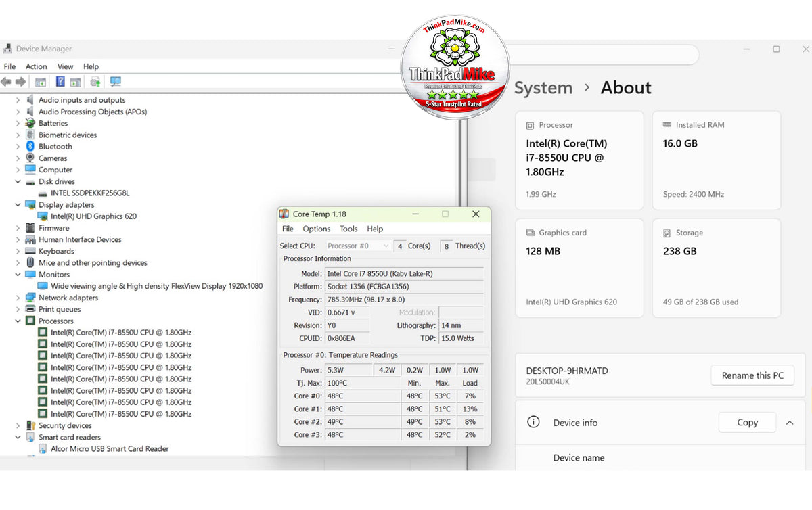Select the Audio Processing Objects (APOs) icon

pyautogui.click(x=30, y=112)
